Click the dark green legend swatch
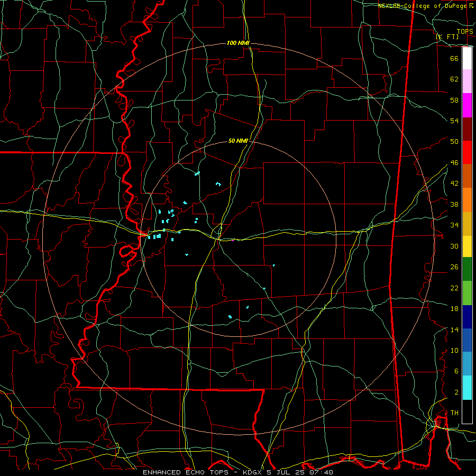476x476 pixels. pos(467,269)
